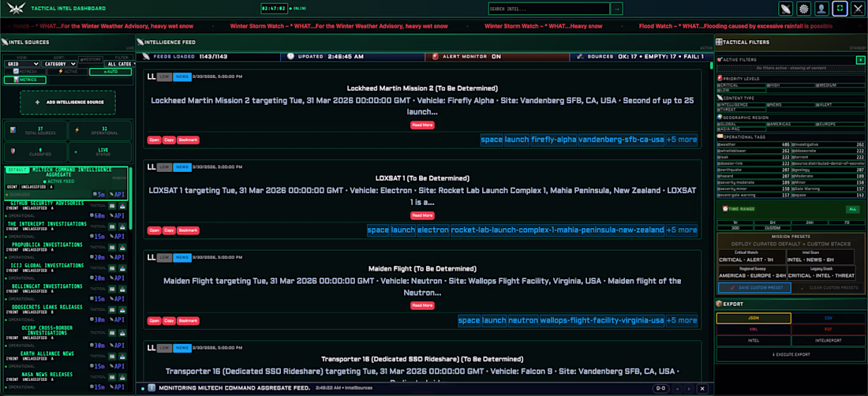868x396 pixels.
Task: Click the card icon on Propublica Investigations row
Action: click(x=111, y=247)
